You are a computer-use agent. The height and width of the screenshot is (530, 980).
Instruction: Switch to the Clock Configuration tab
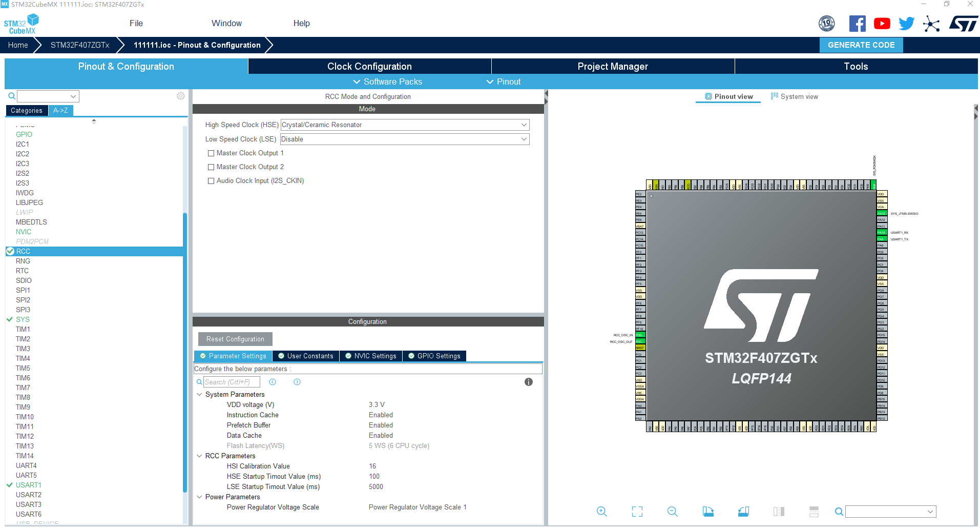point(369,66)
